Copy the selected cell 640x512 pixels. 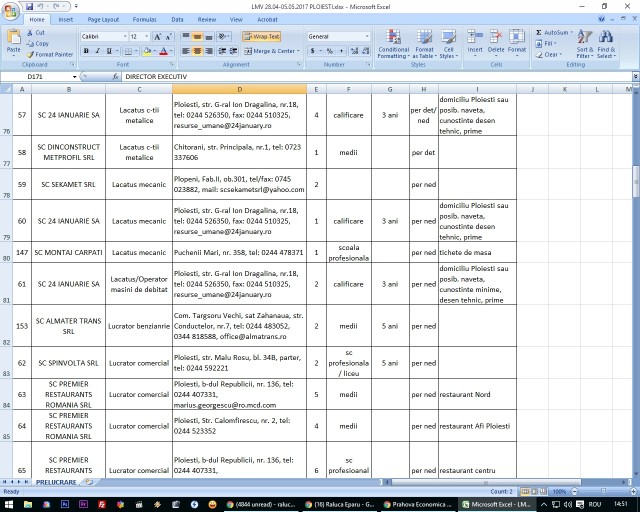[x=38, y=44]
